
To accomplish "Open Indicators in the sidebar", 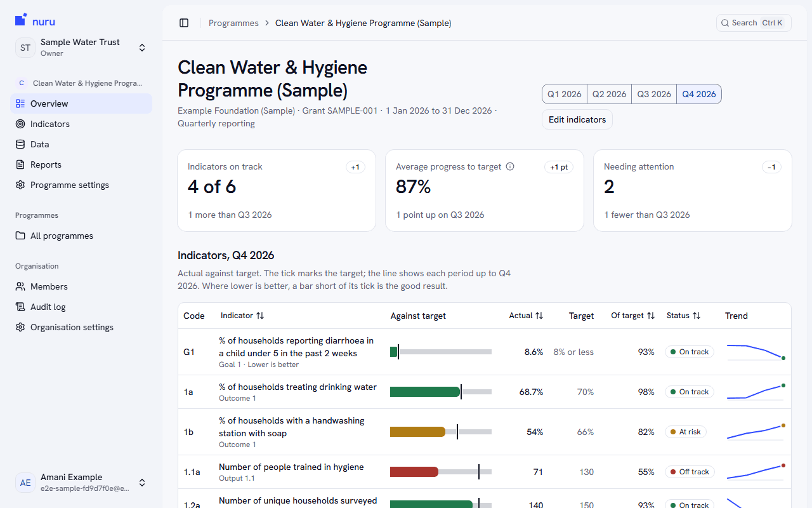I will pos(81,124).
